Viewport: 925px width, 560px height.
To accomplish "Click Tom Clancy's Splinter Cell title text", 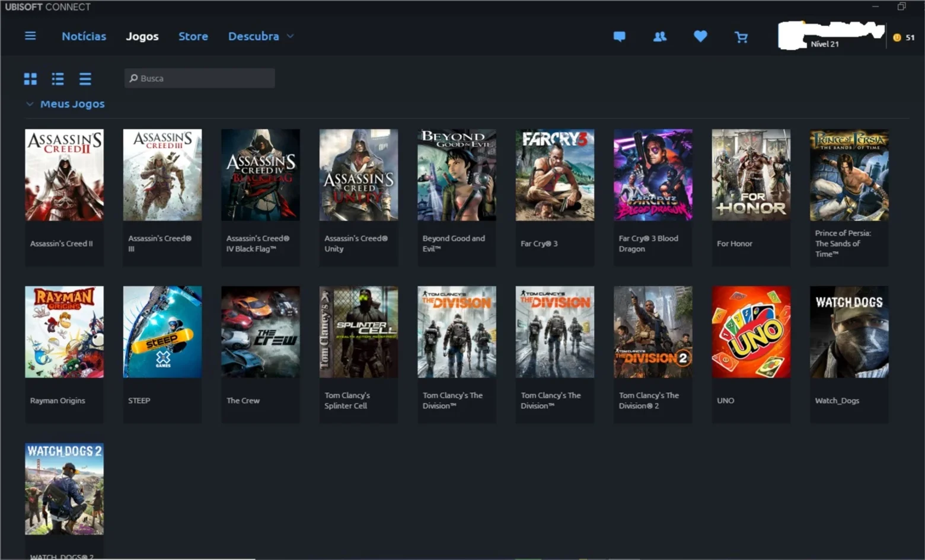I will [347, 401].
